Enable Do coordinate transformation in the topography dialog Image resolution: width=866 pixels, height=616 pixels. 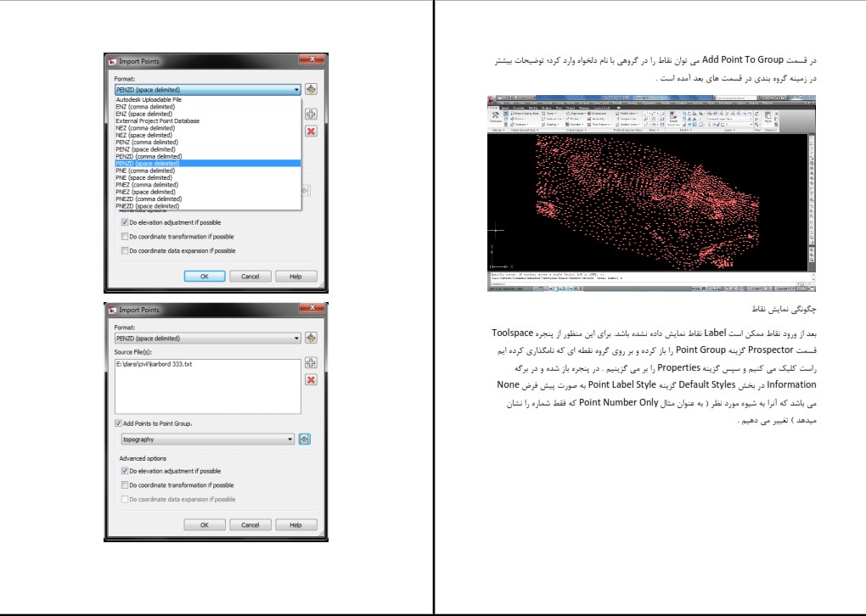tap(125, 485)
